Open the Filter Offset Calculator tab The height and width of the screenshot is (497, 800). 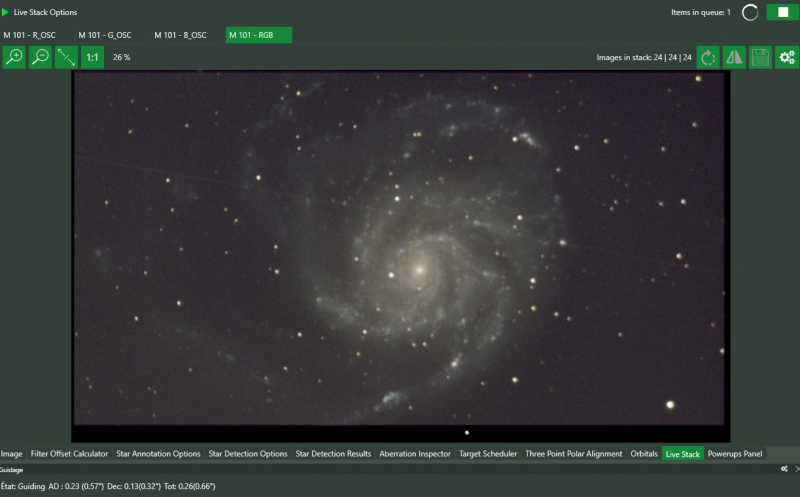[x=69, y=454]
